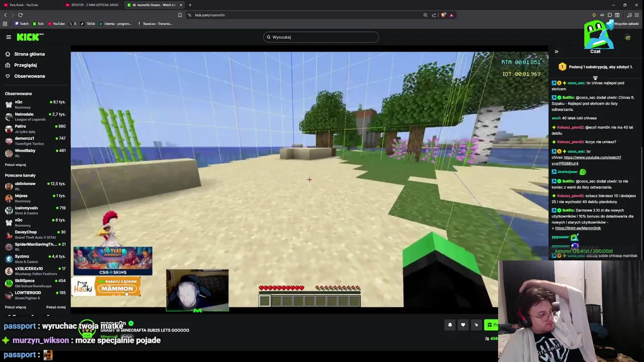Bookmark this page icon
The height and width of the screenshot is (362, 644).
pyautogui.click(x=180, y=15)
